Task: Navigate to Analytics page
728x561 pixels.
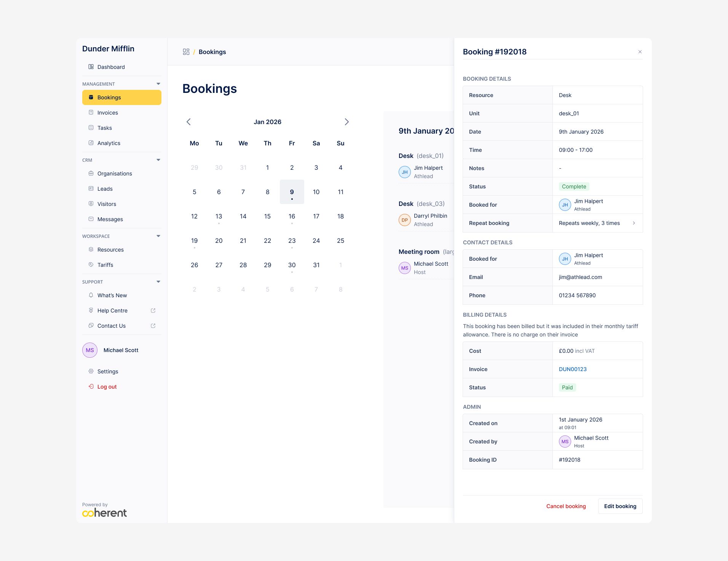Action: pyautogui.click(x=109, y=143)
